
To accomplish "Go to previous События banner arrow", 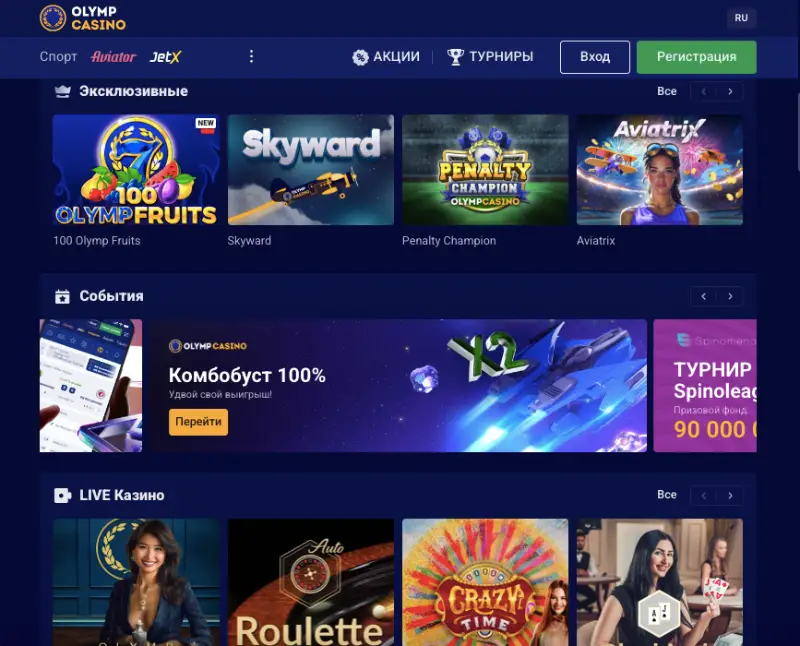I will (x=704, y=296).
